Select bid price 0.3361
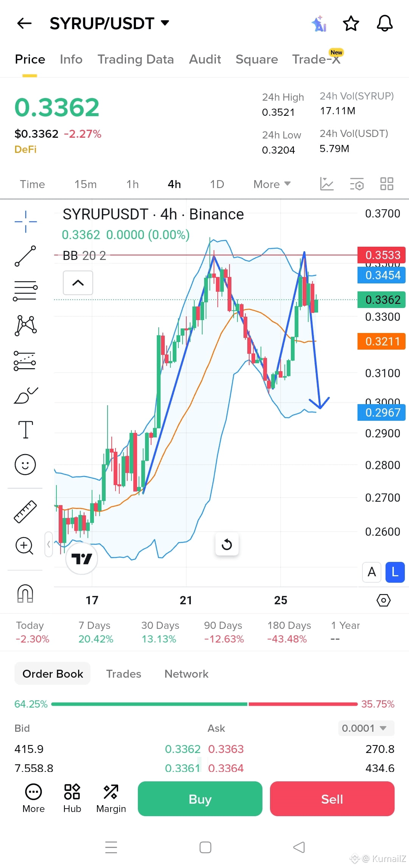The image size is (409, 868). click(x=183, y=768)
